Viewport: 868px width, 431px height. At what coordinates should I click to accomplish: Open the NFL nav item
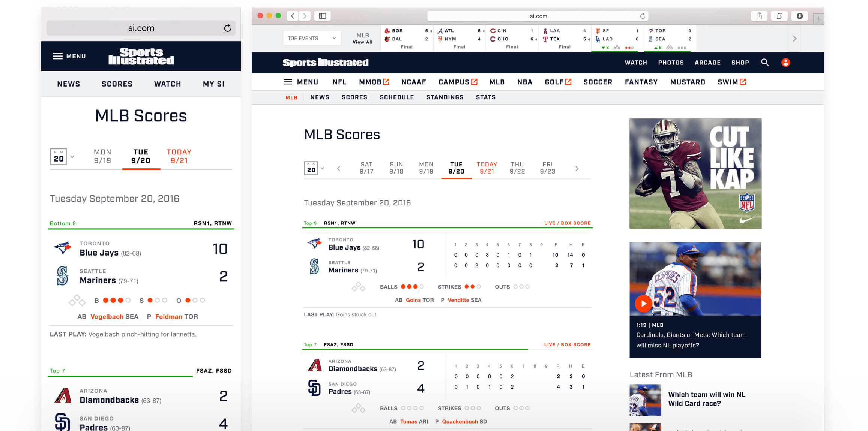pos(339,82)
